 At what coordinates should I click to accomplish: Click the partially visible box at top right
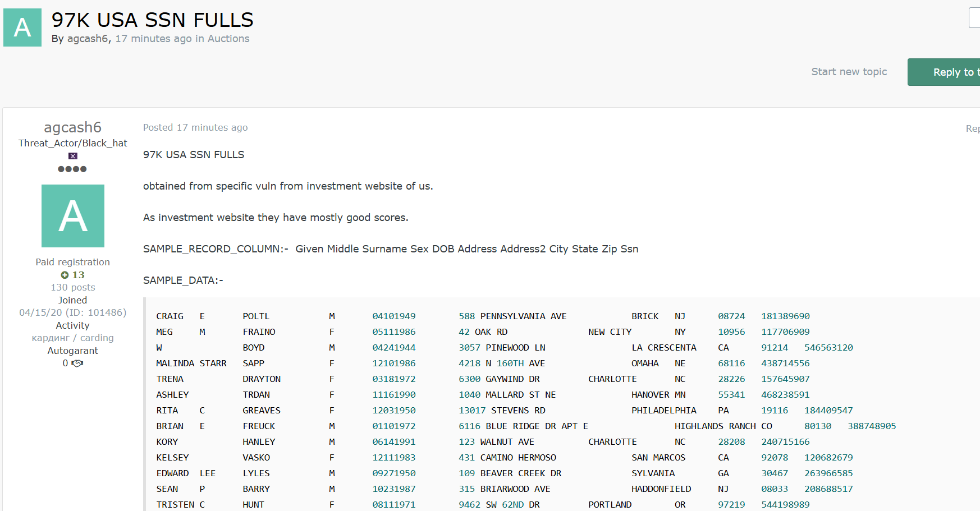click(x=974, y=18)
